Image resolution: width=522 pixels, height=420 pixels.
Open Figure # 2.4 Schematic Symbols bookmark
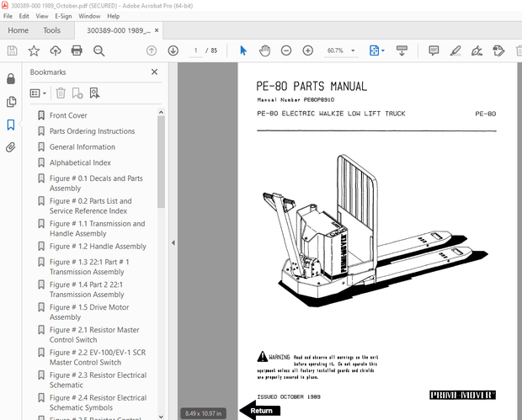click(x=98, y=402)
